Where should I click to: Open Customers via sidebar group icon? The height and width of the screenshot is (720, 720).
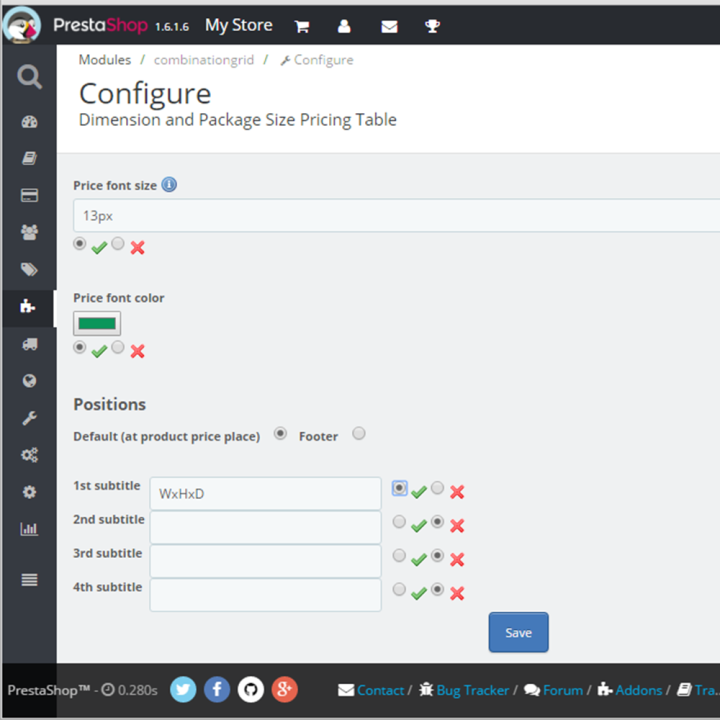pyautogui.click(x=29, y=232)
